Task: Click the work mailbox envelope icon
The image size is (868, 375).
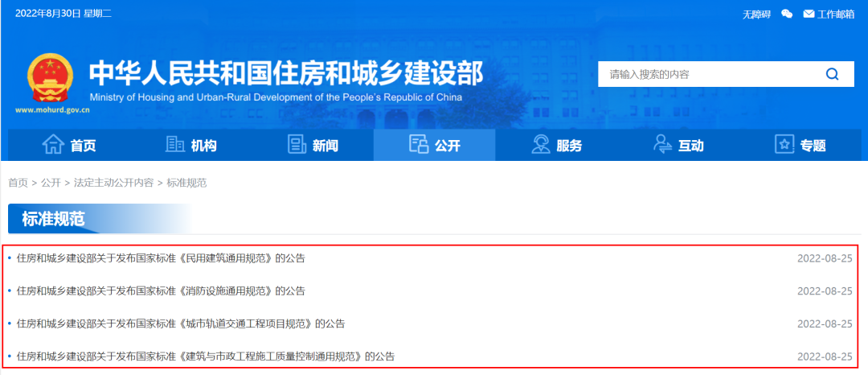Action: tap(809, 14)
